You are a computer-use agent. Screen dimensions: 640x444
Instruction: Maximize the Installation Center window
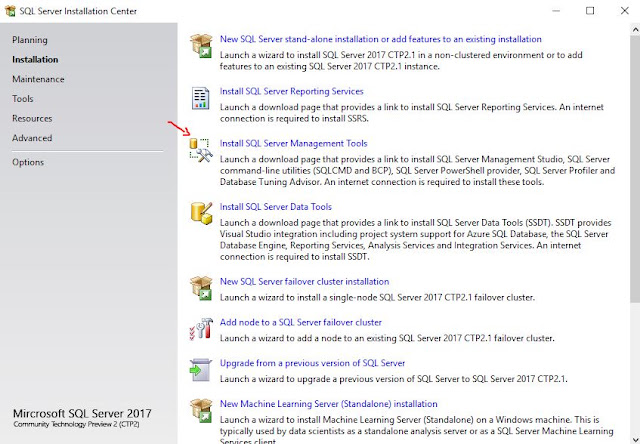[590, 11]
